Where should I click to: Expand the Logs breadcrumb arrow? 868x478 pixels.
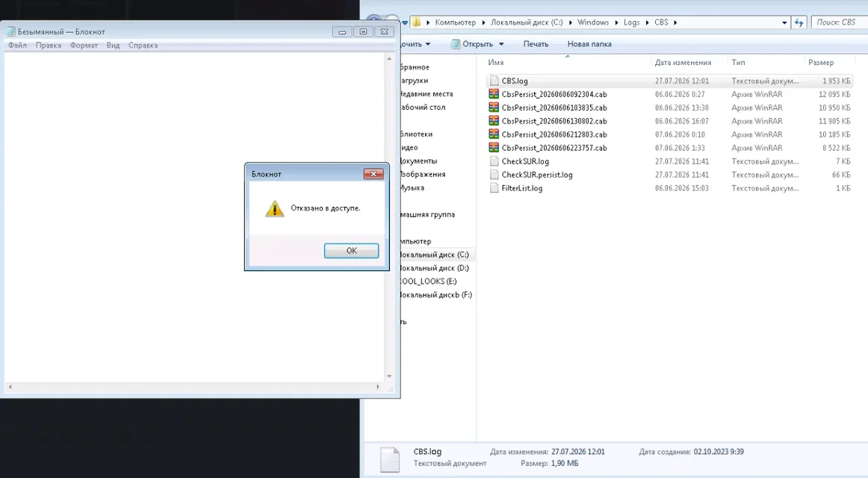[x=647, y=22]
